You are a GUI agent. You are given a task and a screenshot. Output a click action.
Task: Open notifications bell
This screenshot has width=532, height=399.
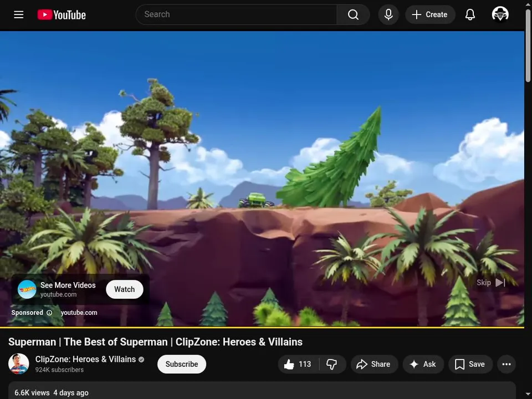point(470,14)
